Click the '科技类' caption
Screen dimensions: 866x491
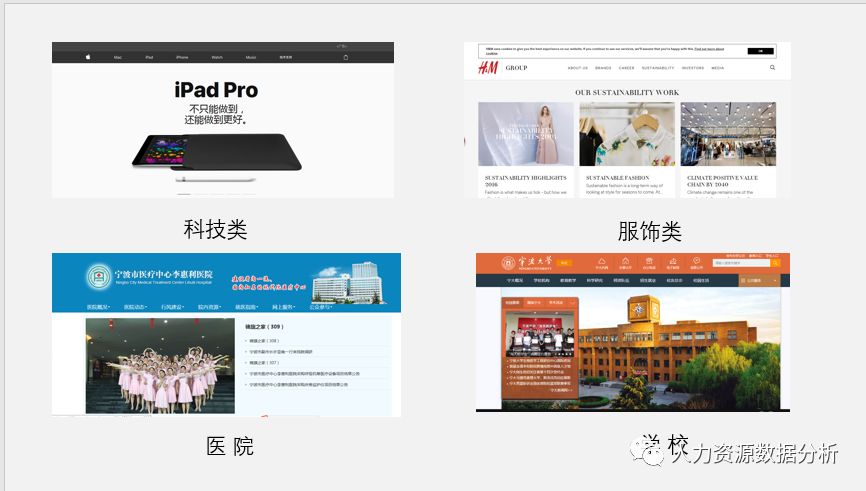[x=215, y=230]
